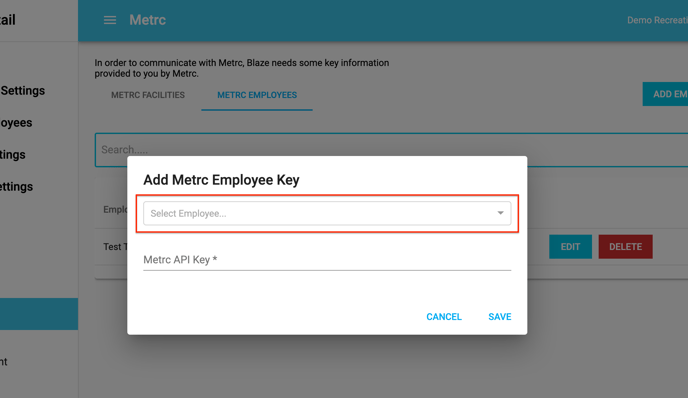Click the Metrc page title in the header
Image resolution: width=688 pixels, height=398 pixels.
pyautogui.click(x=147, y=20)
